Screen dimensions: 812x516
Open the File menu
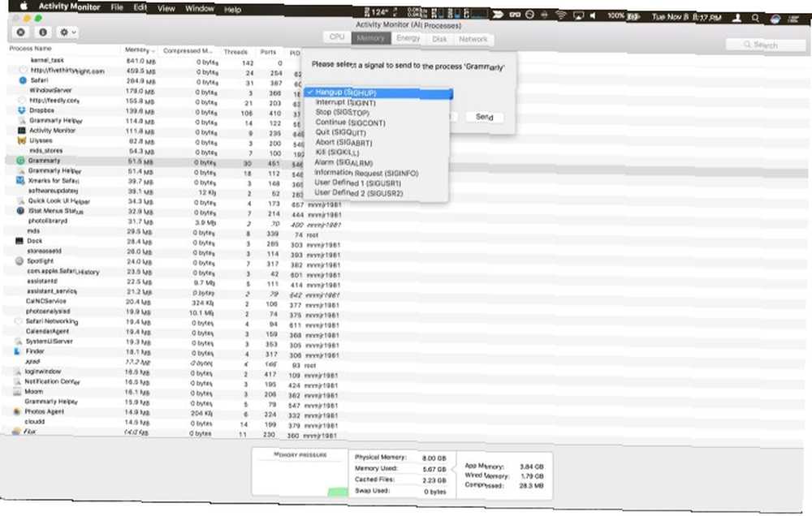pos(117,7)
